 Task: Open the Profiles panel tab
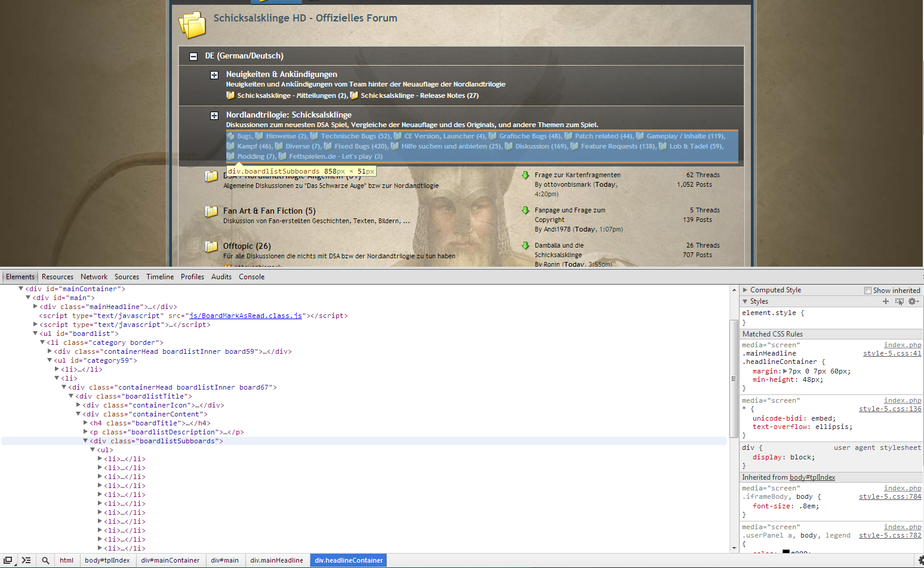192,277
